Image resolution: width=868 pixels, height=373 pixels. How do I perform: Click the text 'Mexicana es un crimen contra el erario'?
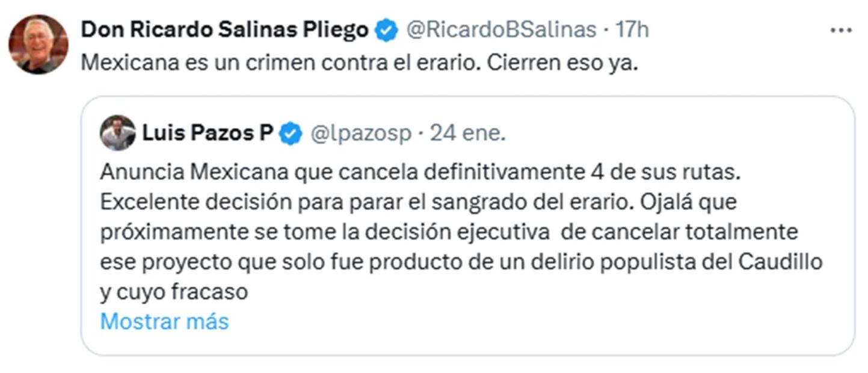tap(279, 63)
